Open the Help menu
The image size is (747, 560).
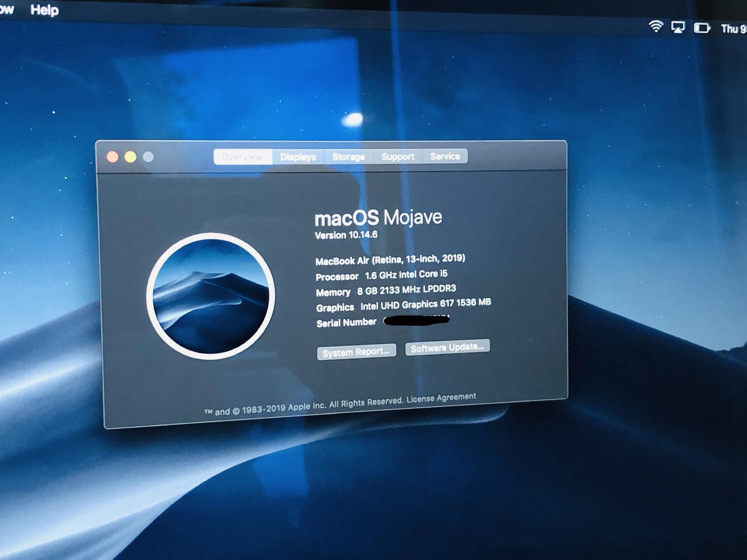[x=44, y=10]
